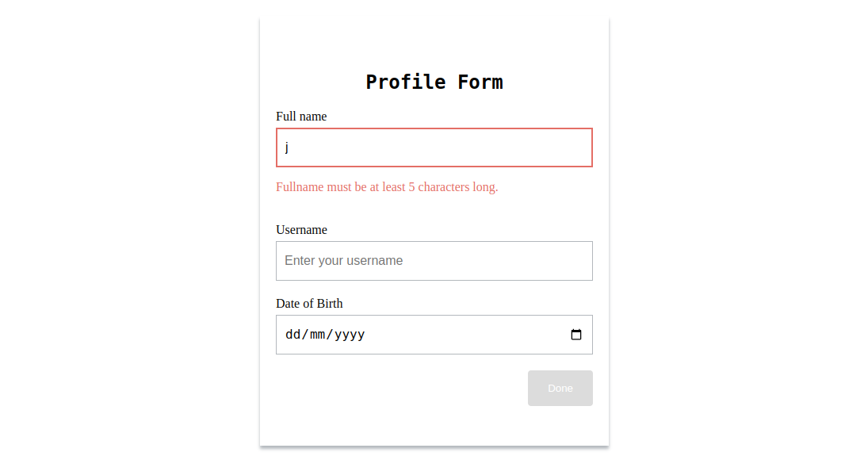Select the dd day segment
Screen dimensions: 868x456
(x=293, y=335)
